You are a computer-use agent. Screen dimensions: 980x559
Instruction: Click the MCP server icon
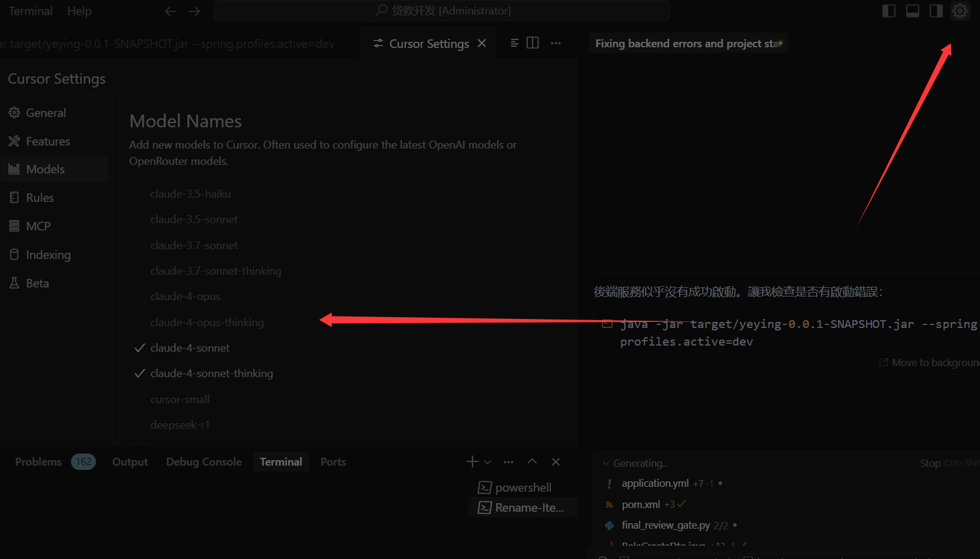click(x=14, y=226)
